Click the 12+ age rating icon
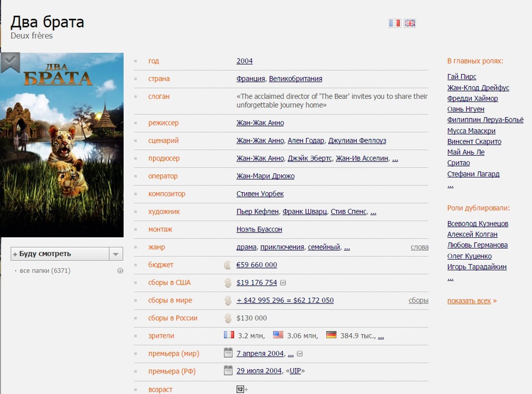The image size is (532, 394). [x=242, y=389]
